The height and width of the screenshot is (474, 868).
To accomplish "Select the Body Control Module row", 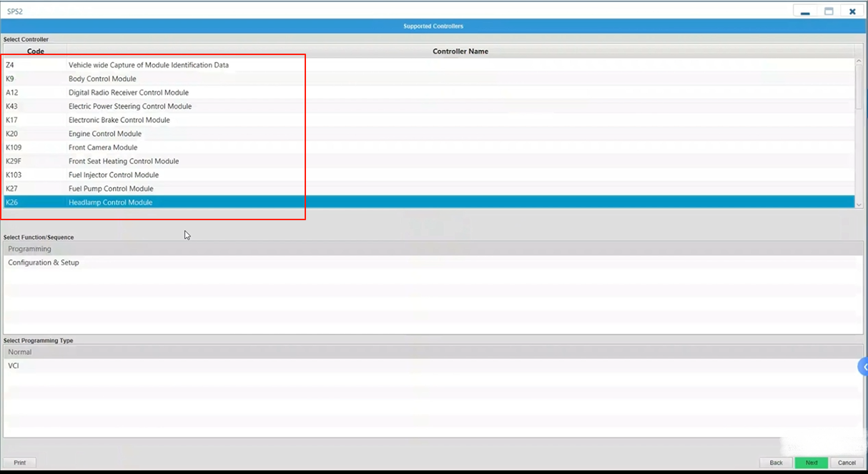I will tap(102, 79).
